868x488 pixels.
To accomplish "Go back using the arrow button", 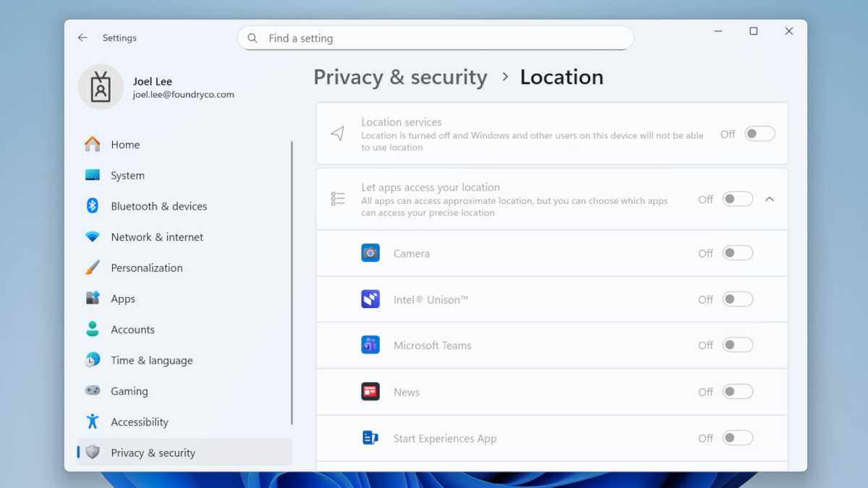I will pos(82,37).
